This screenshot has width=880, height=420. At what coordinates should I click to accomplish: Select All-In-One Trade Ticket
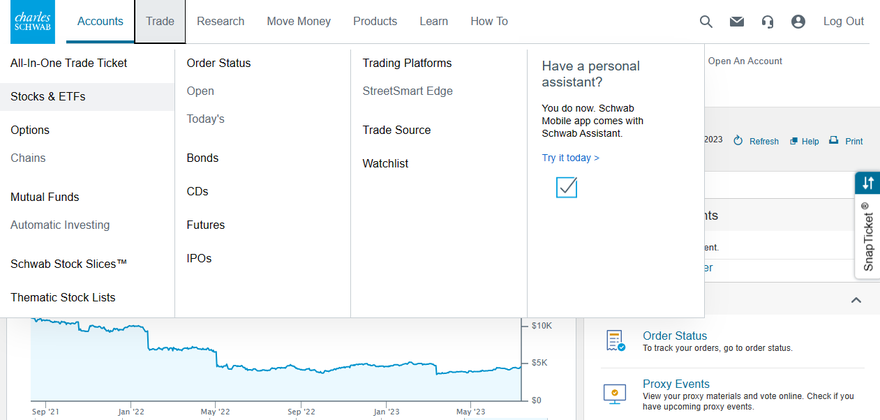point(69,63)
